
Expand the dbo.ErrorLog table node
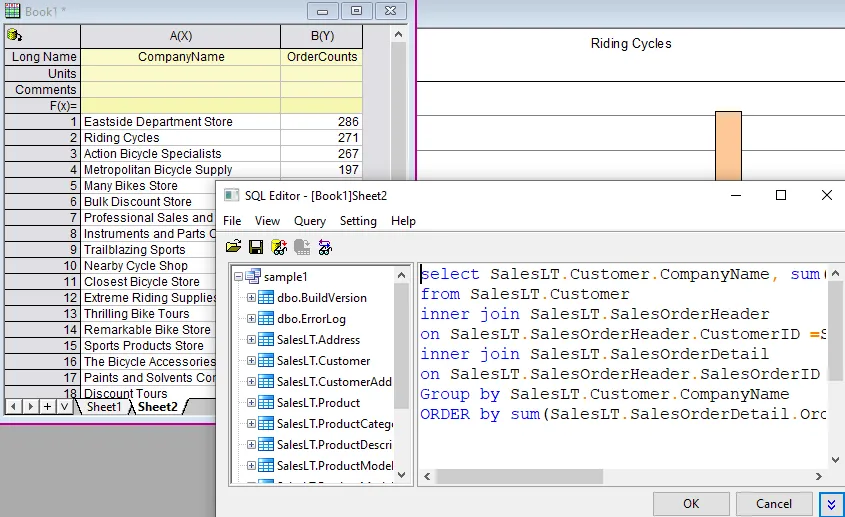(x=251, y=319)
